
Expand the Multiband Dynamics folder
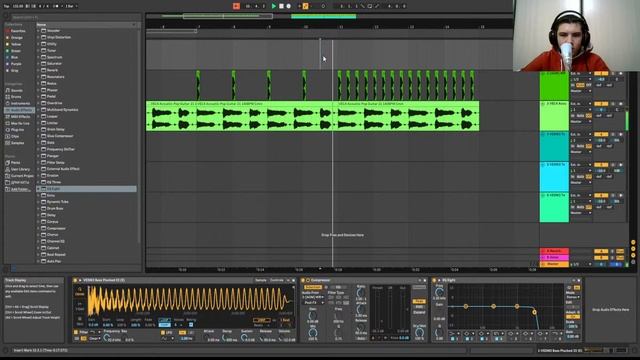coord(38,110)
